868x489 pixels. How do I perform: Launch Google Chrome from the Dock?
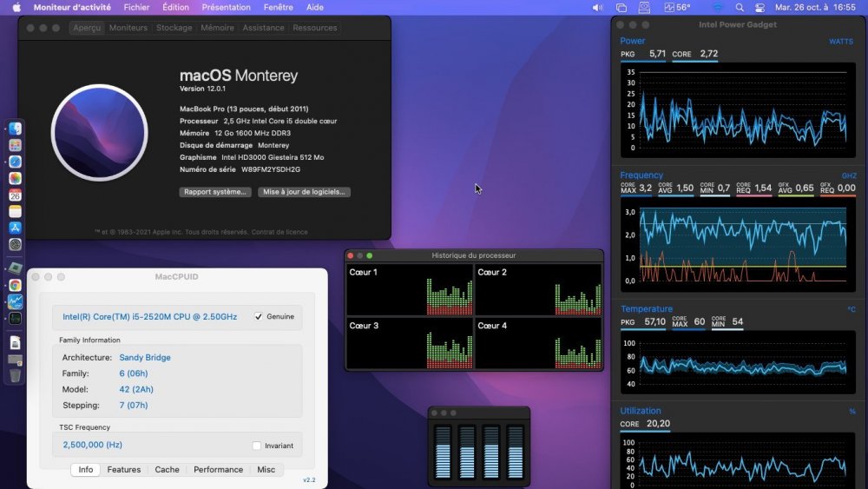click(x=15, y=285)
